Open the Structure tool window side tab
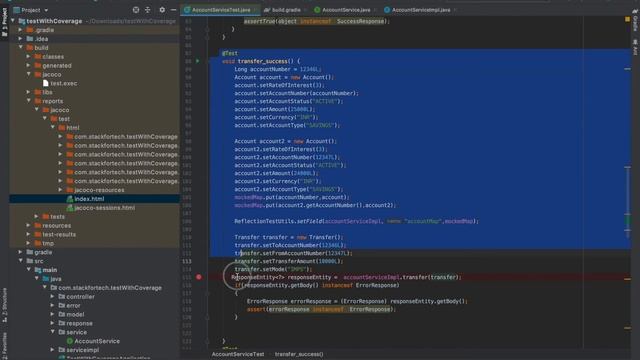Viewport: 640px width, 360px height. pyautogui.click(x=4, y=305)
